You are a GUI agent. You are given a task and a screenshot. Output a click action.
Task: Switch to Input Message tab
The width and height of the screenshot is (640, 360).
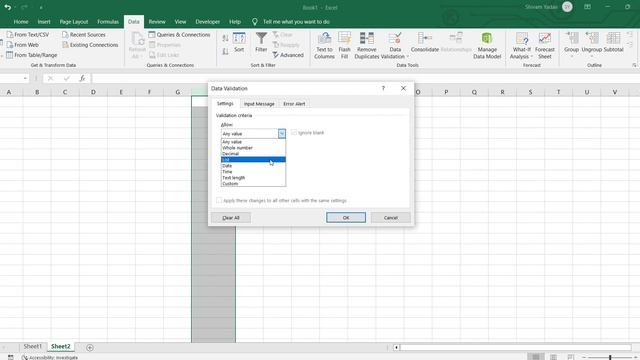pyautogui.click(x=259, y=104)
